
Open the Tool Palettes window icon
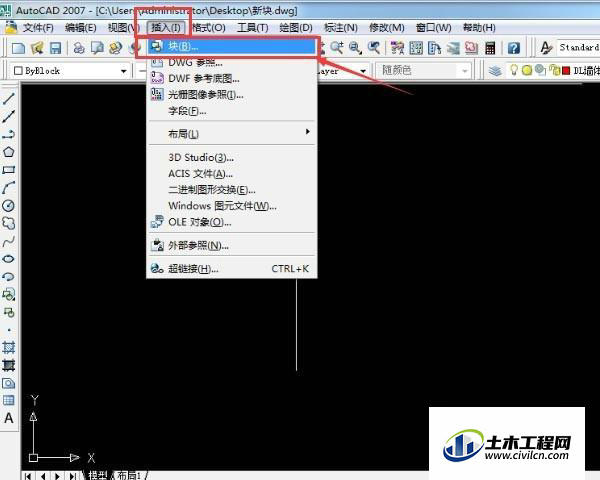tap(435, 48)
